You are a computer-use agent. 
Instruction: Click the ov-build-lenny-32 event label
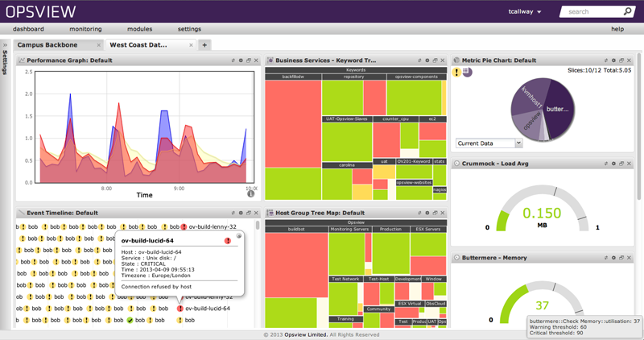point(213,226)
